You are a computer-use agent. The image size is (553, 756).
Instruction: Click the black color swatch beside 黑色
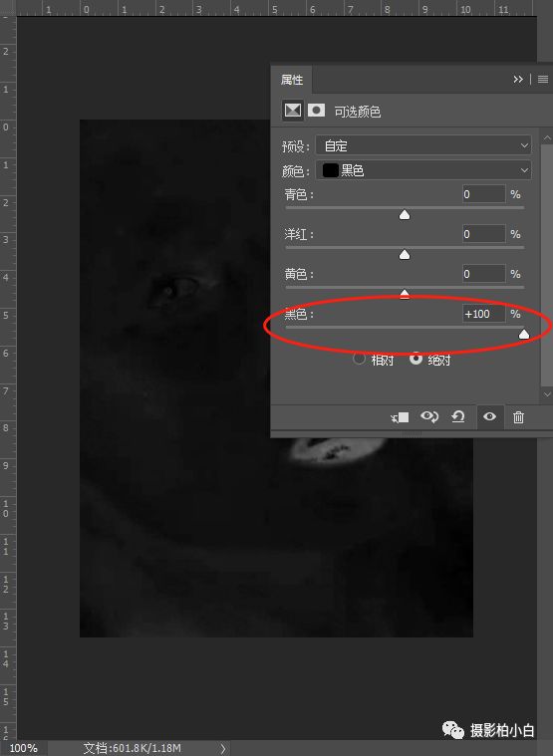[x=330, y=170]
